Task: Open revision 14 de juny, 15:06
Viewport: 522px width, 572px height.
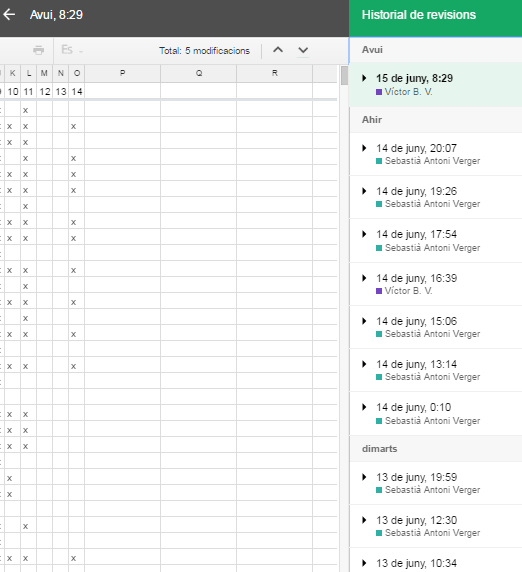Action: click(x=436, y=327)
